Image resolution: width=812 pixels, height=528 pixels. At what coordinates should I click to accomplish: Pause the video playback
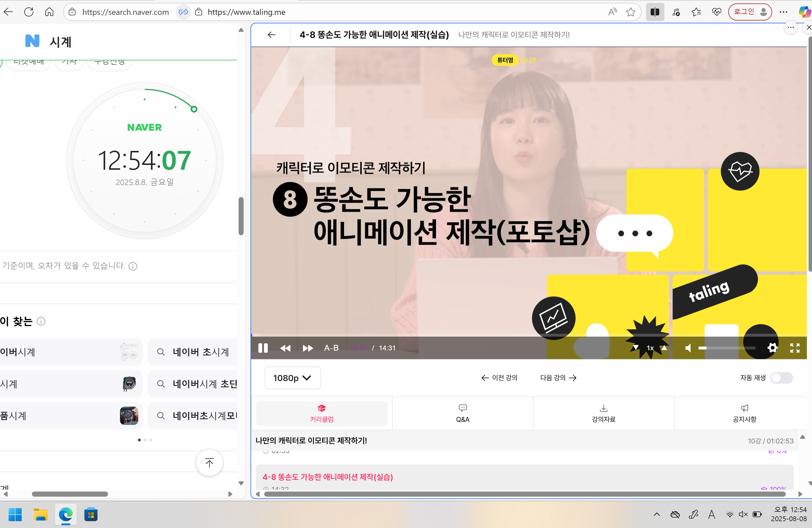263,348
